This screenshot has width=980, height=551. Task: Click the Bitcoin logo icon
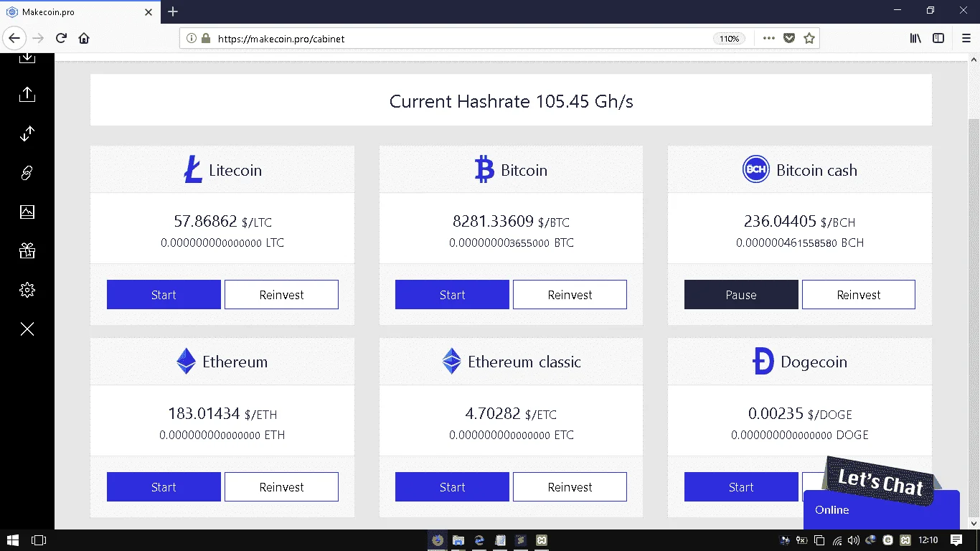pos(484,169)
